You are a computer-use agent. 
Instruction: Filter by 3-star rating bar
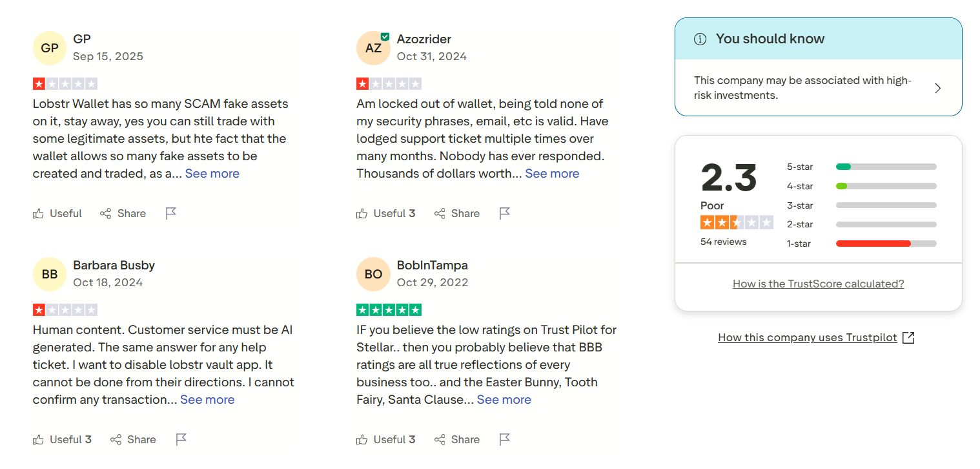click(x=886, y=205)
